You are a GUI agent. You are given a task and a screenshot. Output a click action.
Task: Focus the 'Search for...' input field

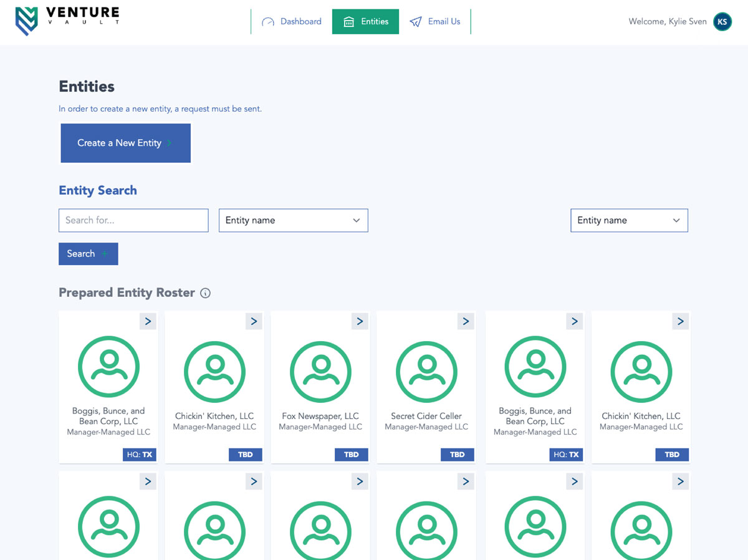(x=133, y=220)
